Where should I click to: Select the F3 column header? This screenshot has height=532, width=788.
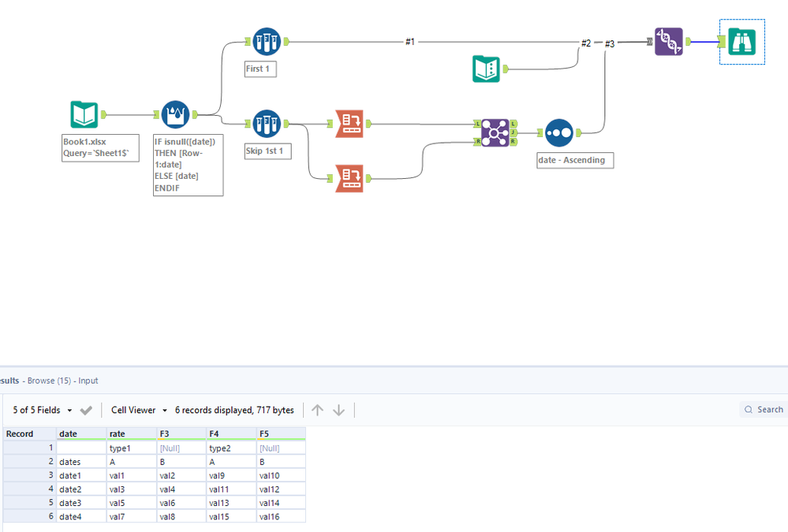click(x=181, y=433)
